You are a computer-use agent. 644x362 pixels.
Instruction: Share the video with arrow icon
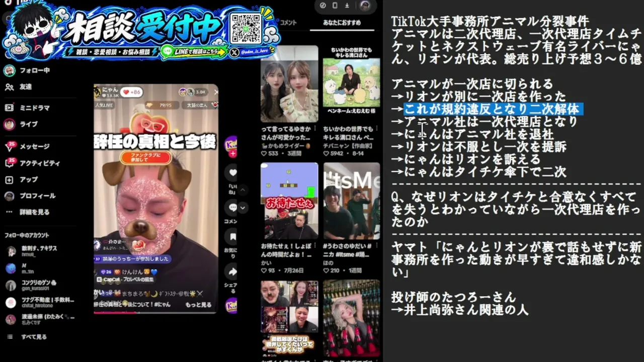click(x=232, y=272)
